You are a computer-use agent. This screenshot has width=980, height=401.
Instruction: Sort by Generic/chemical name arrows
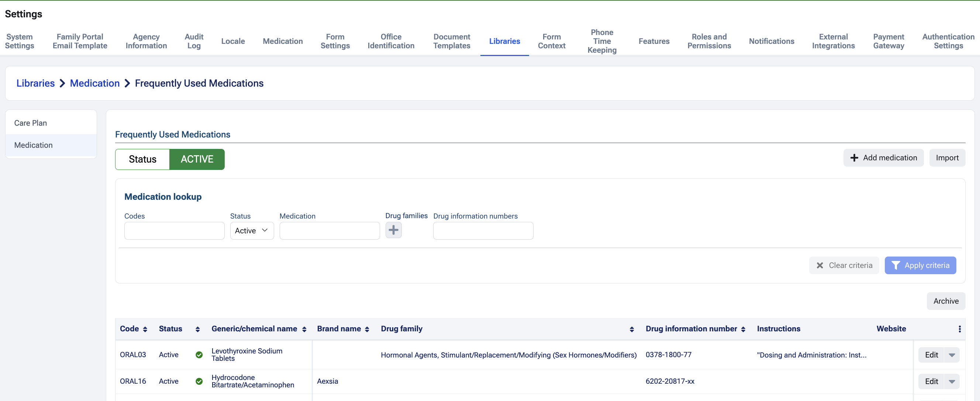304,329
